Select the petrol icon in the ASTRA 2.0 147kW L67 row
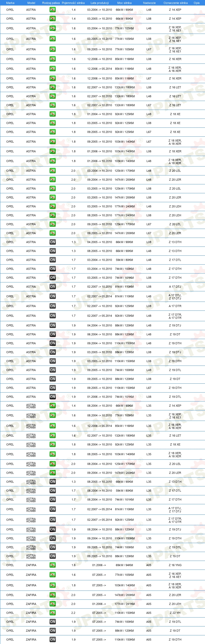This screenshot has width=205, height=644. coord(52,233)
